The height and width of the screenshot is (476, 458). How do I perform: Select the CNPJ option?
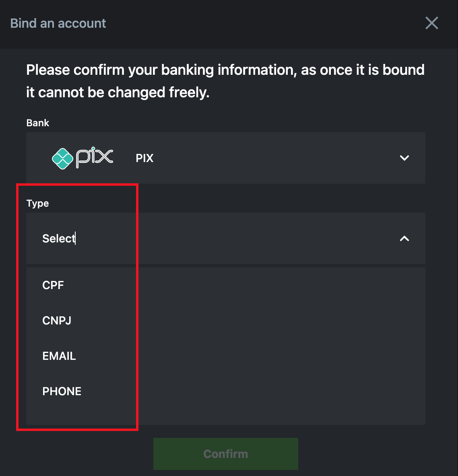pos(57,321)
